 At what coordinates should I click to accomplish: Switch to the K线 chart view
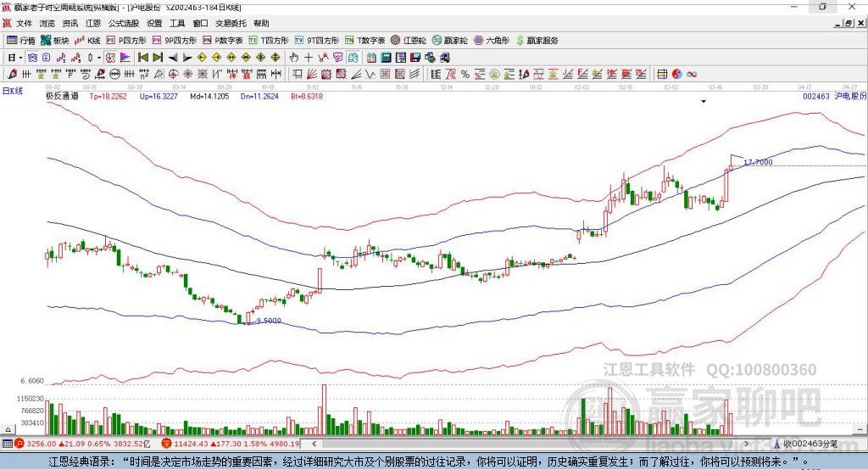coord(87,41)
